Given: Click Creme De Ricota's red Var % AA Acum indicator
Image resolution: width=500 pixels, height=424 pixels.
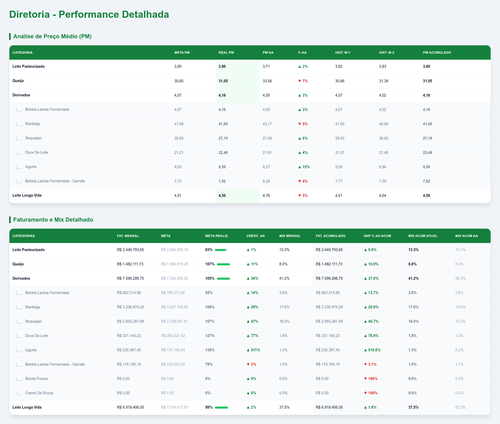Looking at the screenshot, I should pos(371,393).
